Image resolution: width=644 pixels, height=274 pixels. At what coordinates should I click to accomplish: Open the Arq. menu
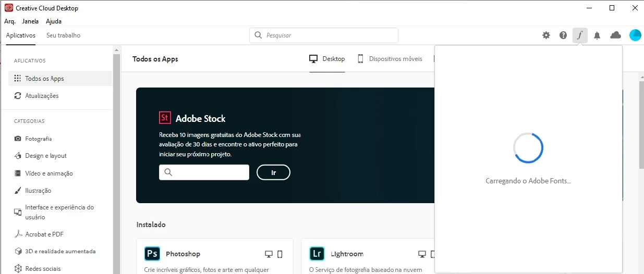10,21
